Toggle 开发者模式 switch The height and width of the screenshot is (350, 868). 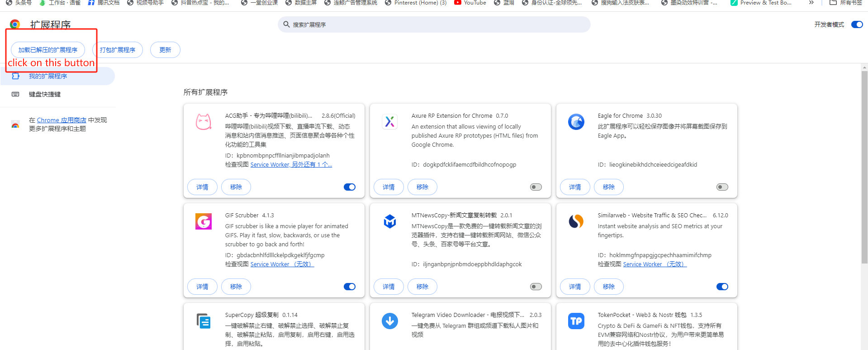pyautogui.click(x=857, y=24)
